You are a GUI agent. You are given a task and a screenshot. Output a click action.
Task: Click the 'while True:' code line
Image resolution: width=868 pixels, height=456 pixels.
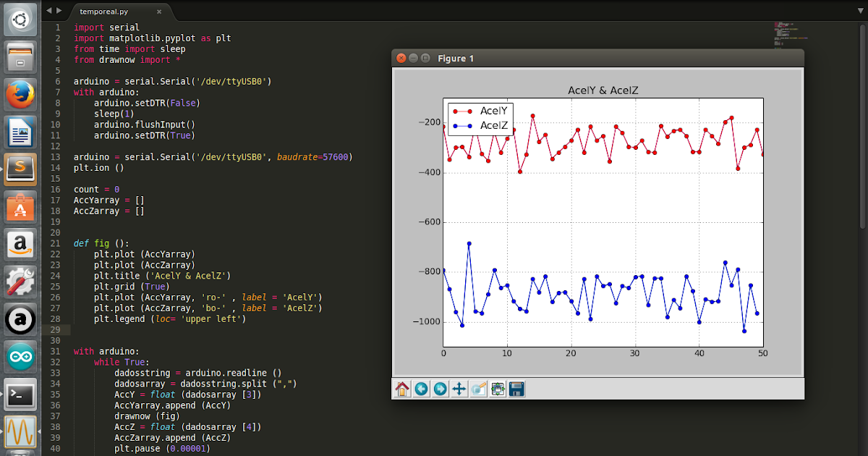[122, 362]
